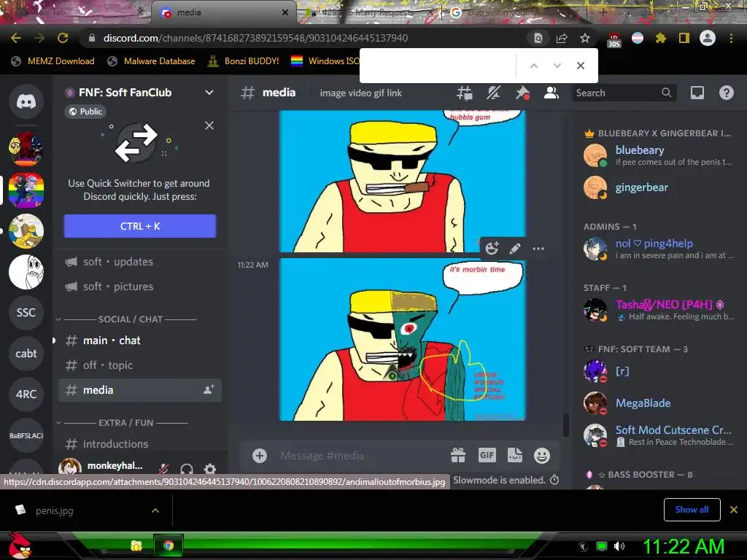Screen dimensions: 747x560
Task: Click the edit pencil icon on message
Action: [x=515, y=248]
